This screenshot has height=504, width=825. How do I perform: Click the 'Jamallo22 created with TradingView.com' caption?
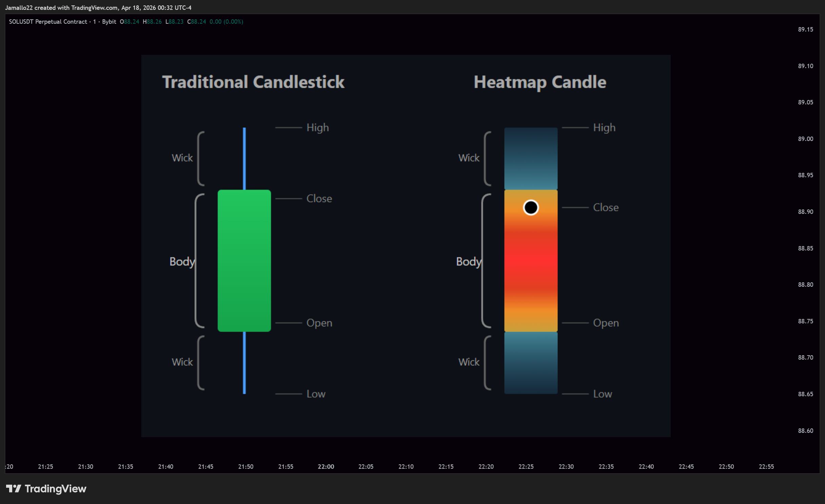click(61, 7)
